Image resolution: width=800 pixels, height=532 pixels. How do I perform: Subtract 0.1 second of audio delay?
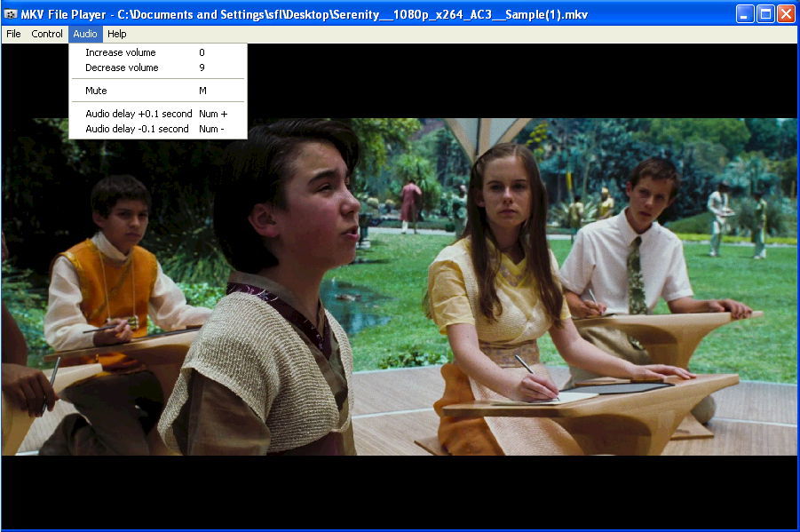133,128
